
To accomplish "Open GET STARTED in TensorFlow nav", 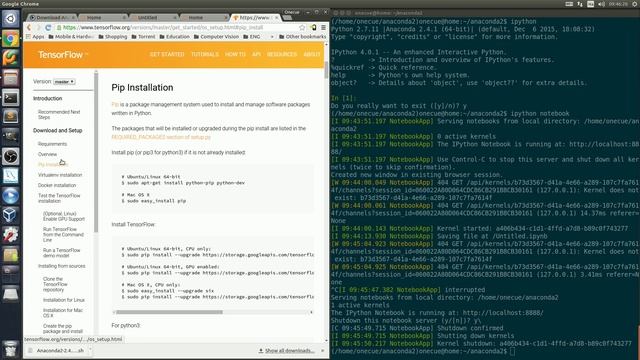I will click(x=167, y=54).
